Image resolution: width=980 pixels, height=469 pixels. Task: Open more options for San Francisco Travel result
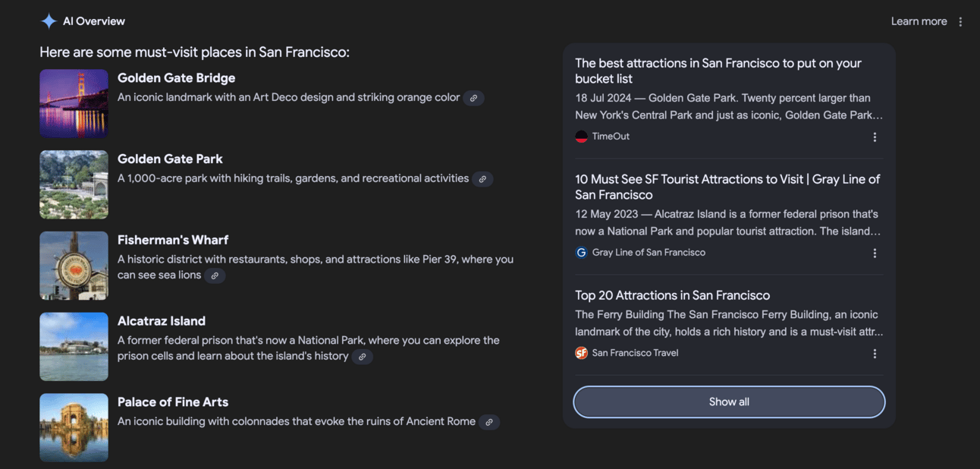[x=875, y=354]
